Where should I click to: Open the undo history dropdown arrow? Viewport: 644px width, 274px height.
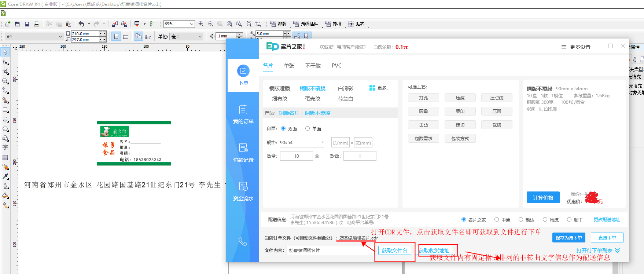coord(89,24)
